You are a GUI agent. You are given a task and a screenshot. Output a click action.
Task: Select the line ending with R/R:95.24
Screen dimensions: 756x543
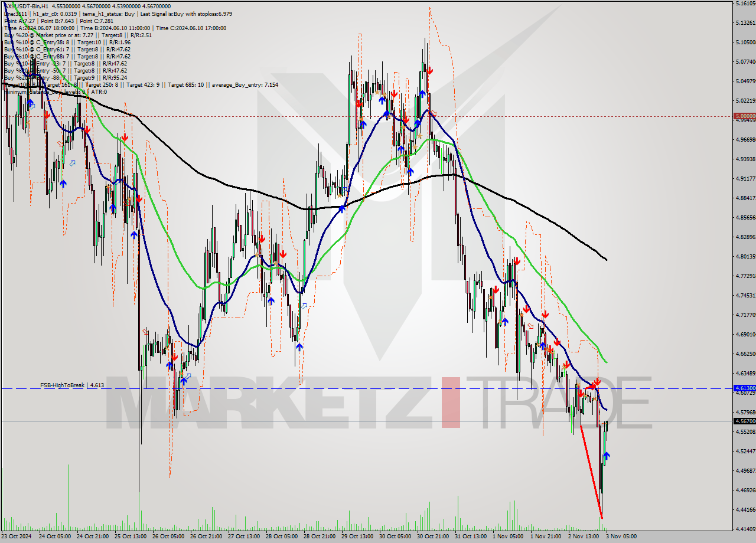click(65, 77)
